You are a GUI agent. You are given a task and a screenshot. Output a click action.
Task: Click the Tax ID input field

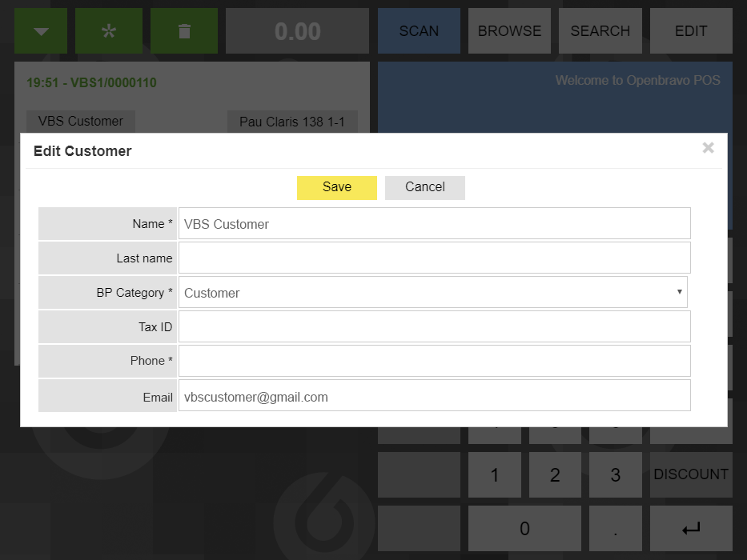[435, 326]
